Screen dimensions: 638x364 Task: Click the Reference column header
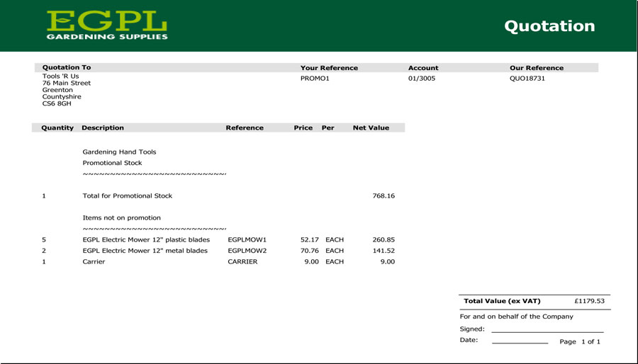(x=245, y=127)
